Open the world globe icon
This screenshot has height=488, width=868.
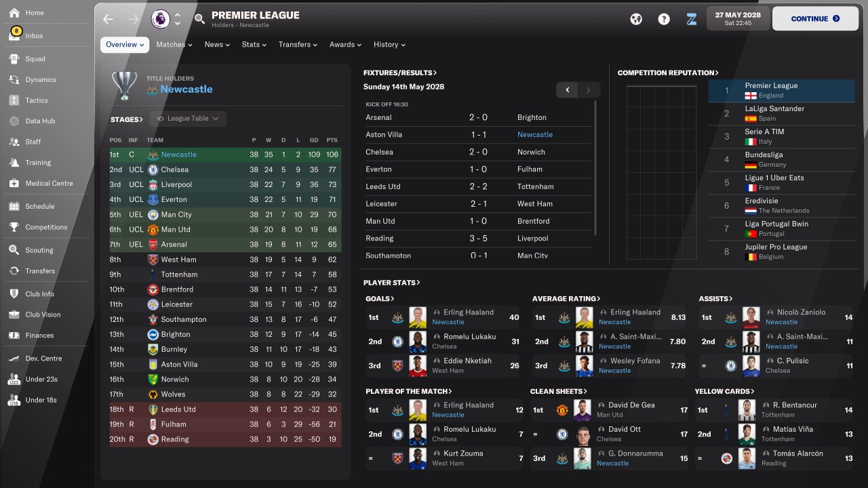tap(635, 19)
